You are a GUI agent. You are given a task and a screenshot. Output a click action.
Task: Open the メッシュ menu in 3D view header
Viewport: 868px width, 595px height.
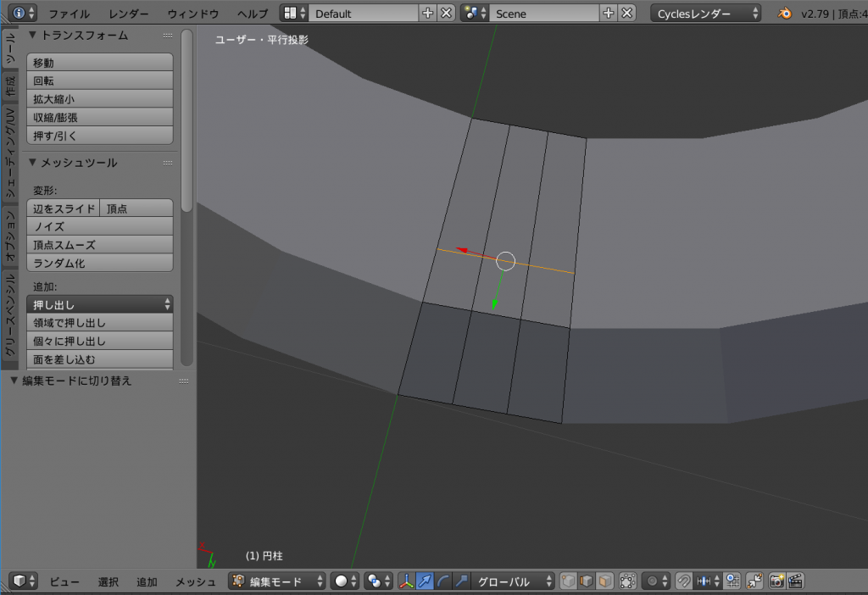(x=196, y=581)
